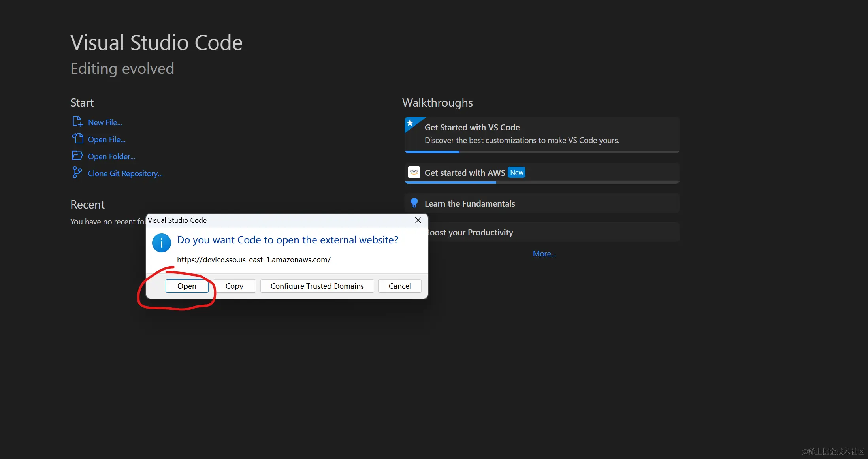Viewport: 868px width, 459px height.
Task: Select Clone Git Repository... link
Action: [125, 173]
